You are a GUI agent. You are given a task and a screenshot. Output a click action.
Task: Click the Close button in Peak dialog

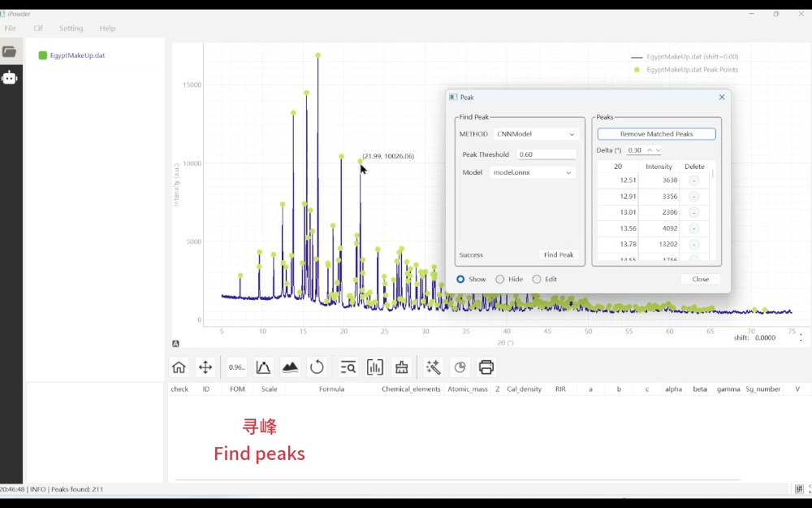(700, 279)
